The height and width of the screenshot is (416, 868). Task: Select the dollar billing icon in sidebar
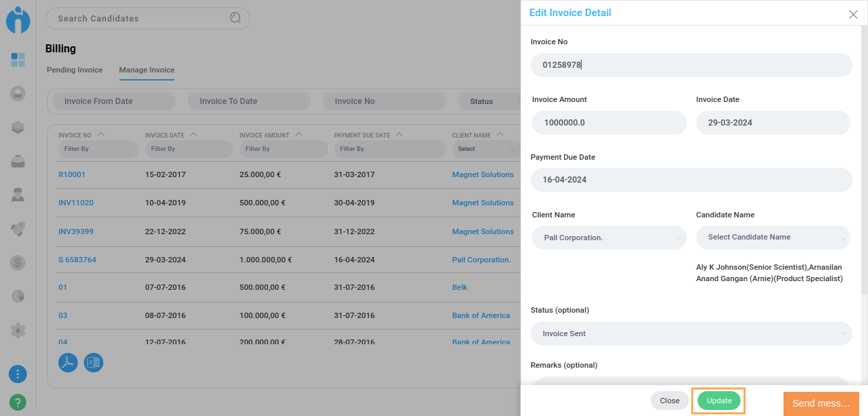[x=18, y=262]
